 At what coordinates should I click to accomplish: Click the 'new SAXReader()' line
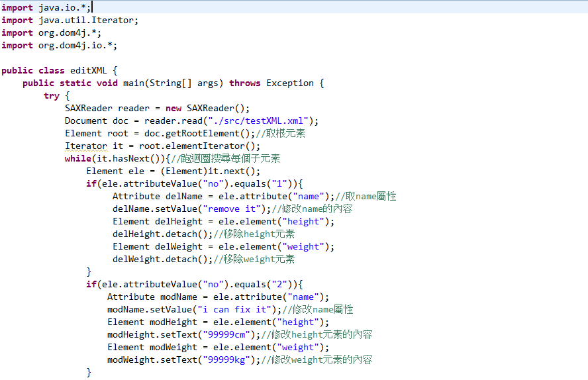tap(157, 109)
